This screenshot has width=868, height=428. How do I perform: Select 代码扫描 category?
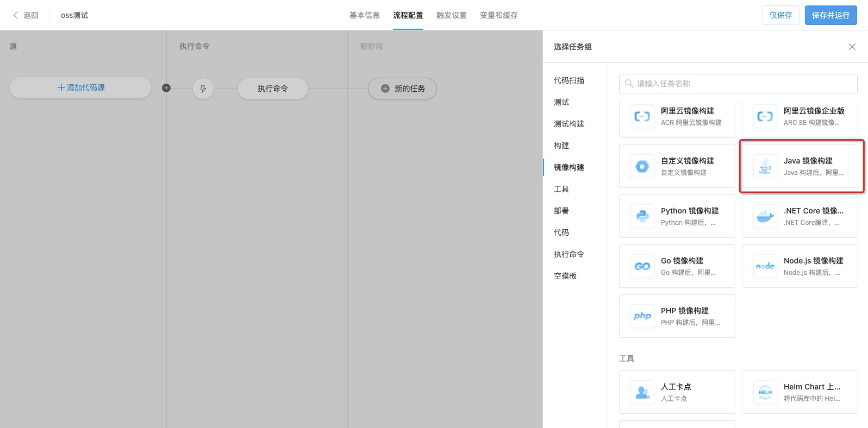(569, 80)
